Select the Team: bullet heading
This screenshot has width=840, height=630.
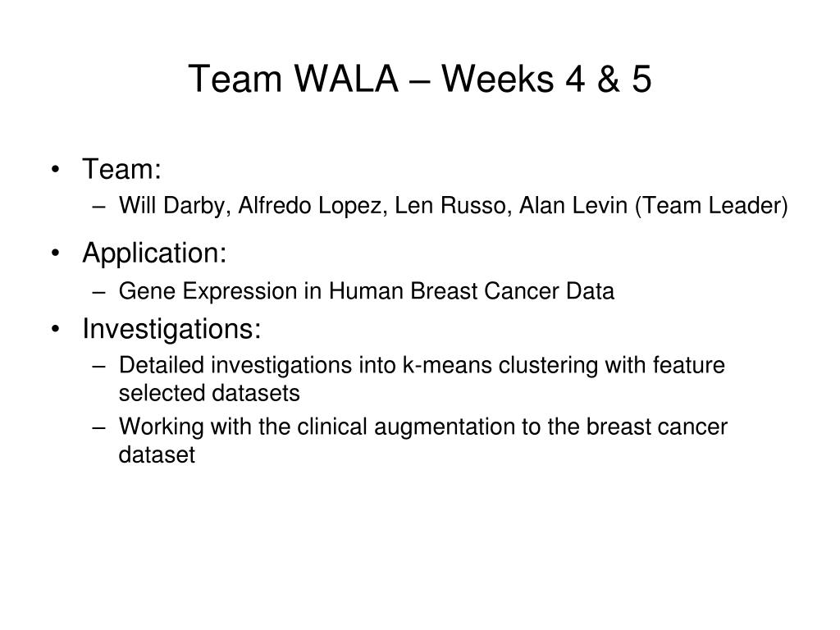tap(121, 169)
